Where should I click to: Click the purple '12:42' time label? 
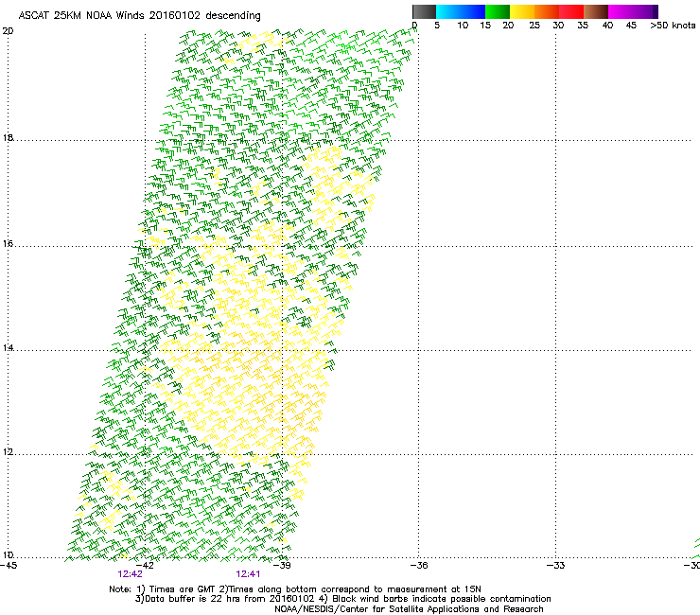[130, 574]
